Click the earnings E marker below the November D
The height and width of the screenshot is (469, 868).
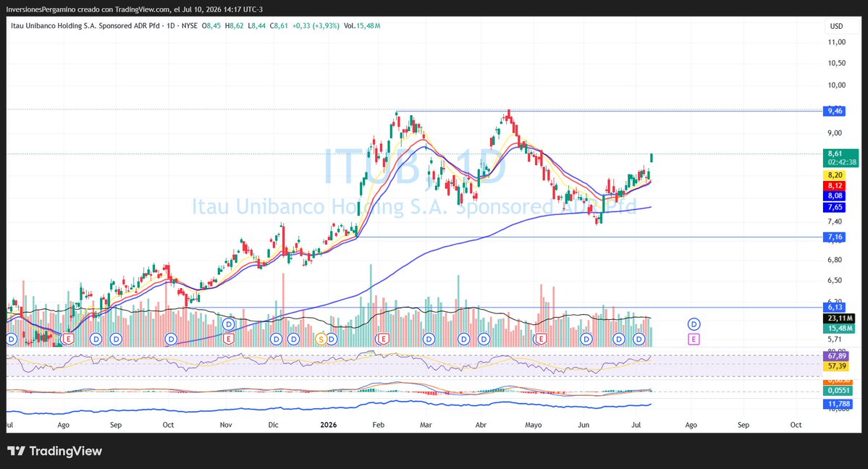(x=228, y=338)
